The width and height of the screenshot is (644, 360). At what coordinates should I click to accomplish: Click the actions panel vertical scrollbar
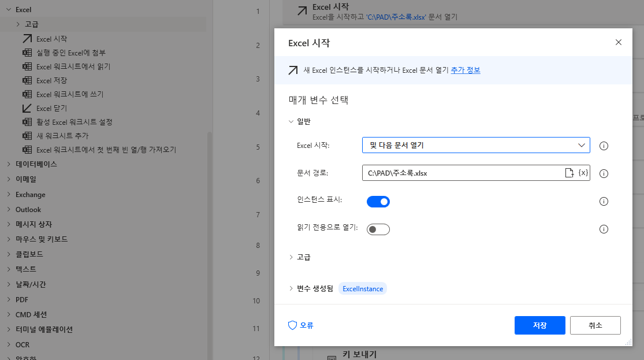click(x=210, y=247)
